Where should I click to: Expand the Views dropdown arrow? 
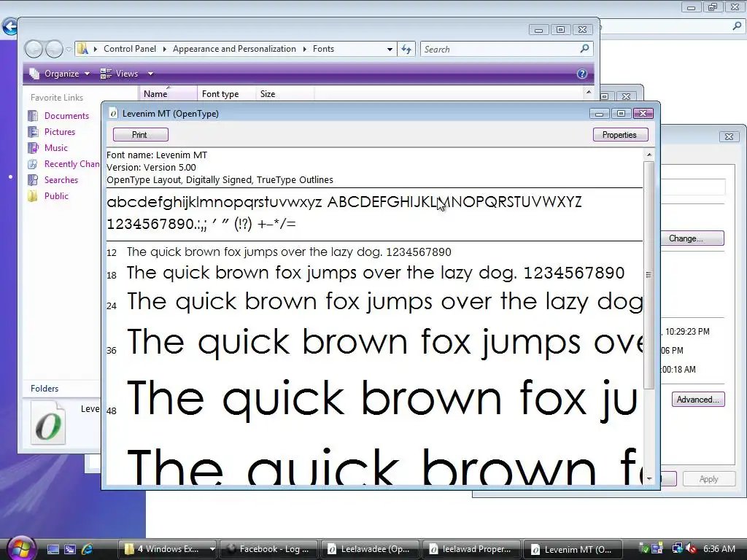[150, 74]
